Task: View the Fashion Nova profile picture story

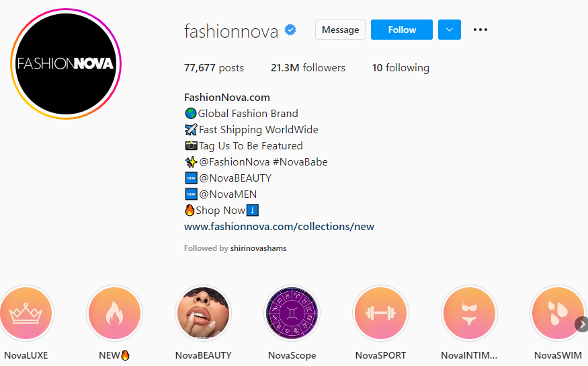Action: pyautogui.click(x=66, y=64)
